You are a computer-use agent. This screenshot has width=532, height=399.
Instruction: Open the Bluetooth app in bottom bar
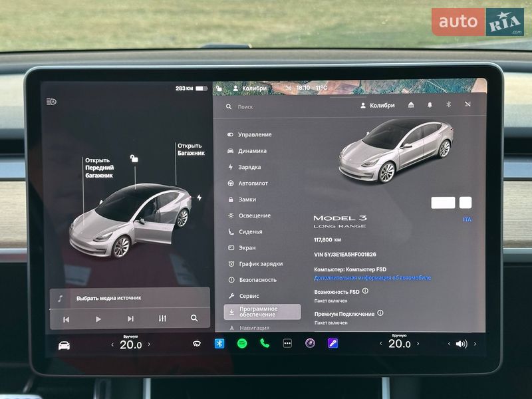219,344
